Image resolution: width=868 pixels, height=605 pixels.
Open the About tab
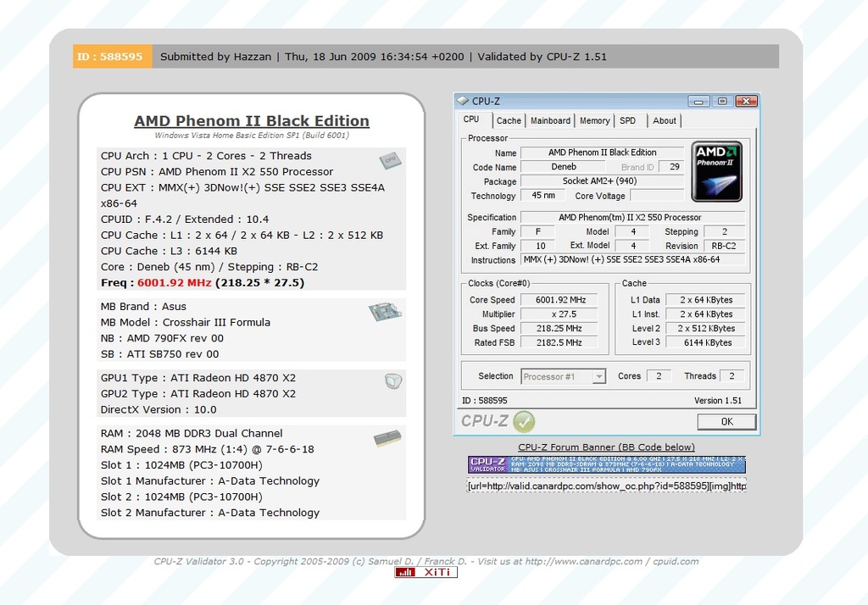click(665, 120)
